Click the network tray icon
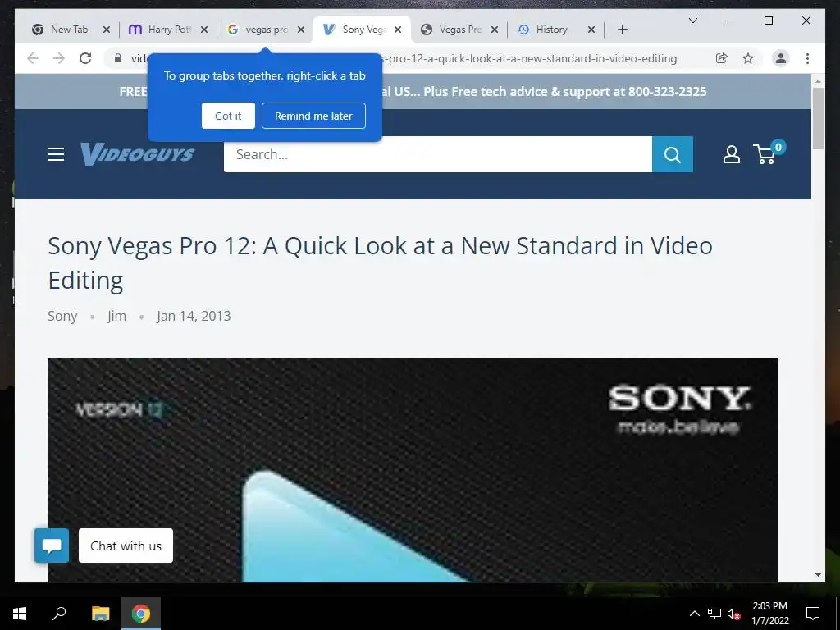The image size is (840, 630). click(714, 614)
